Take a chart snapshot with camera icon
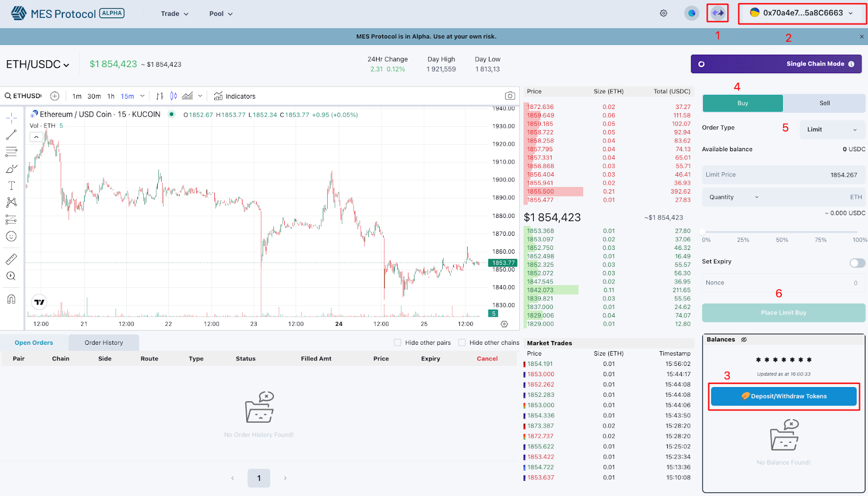 pos(510,96)
